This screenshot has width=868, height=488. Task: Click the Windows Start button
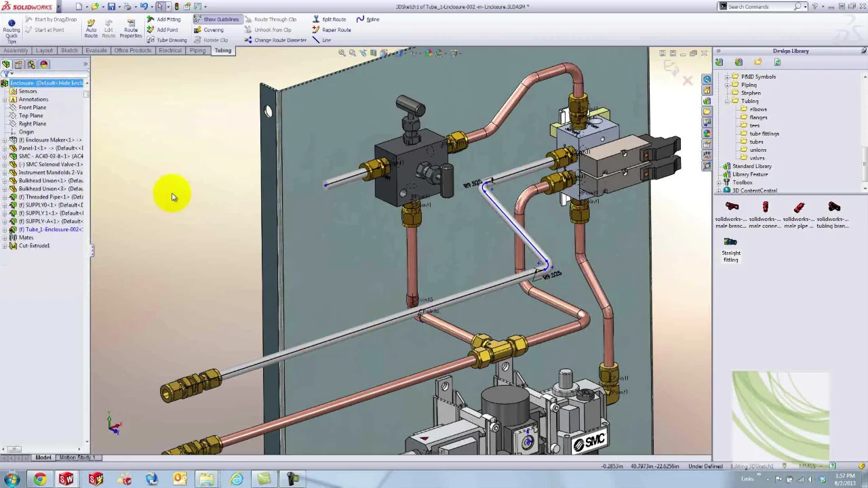12,480
